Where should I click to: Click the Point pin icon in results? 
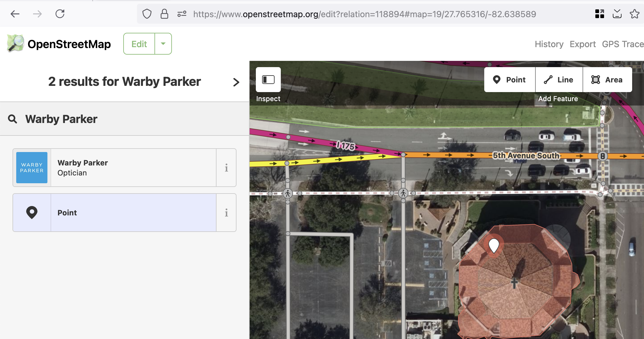[32, 213]
